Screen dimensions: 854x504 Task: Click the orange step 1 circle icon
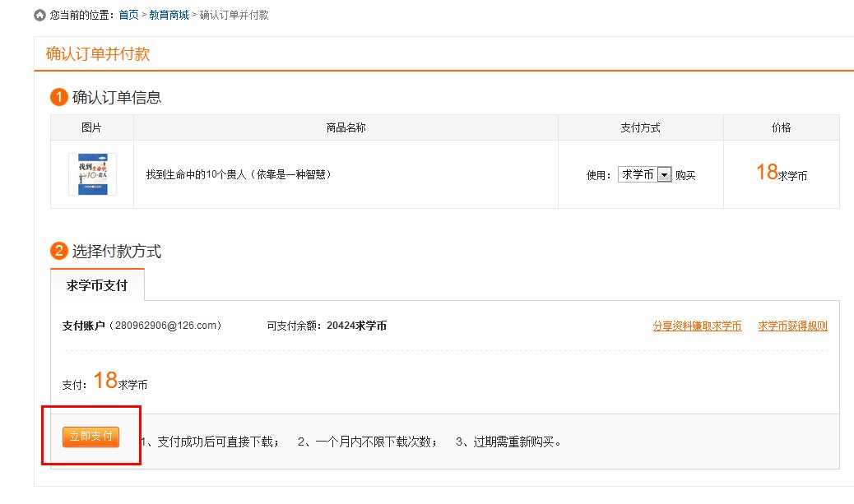(x=58, y=96)
